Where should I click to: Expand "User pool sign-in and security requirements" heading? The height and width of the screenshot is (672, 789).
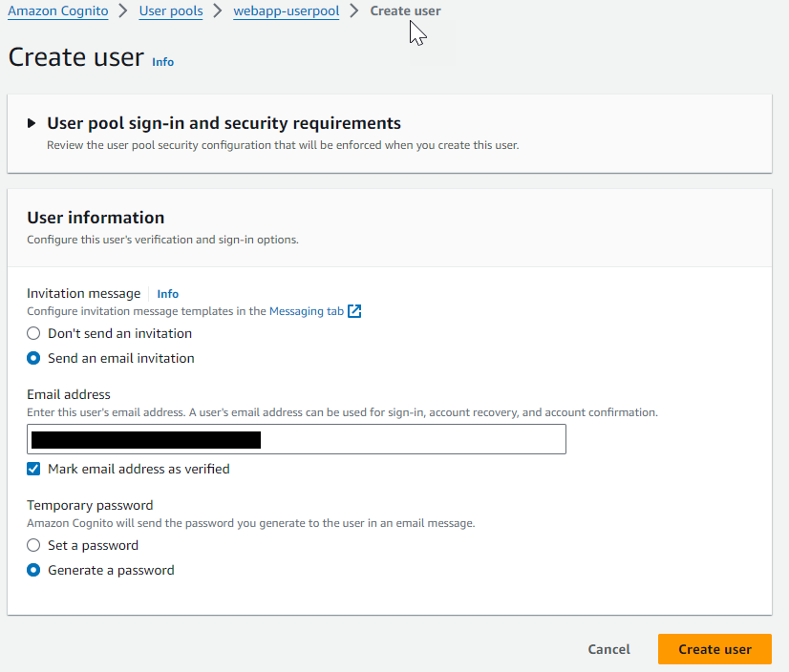point(224,123)
